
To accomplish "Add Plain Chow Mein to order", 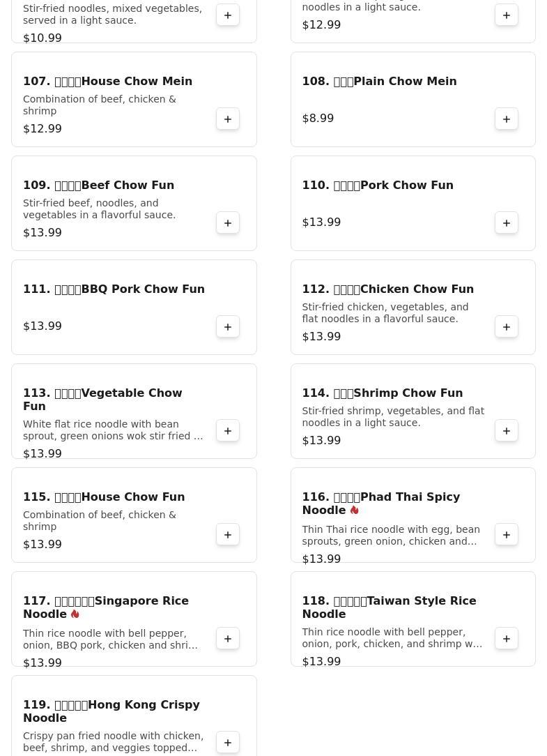I will pyautogui.click(x=507, y=119).
